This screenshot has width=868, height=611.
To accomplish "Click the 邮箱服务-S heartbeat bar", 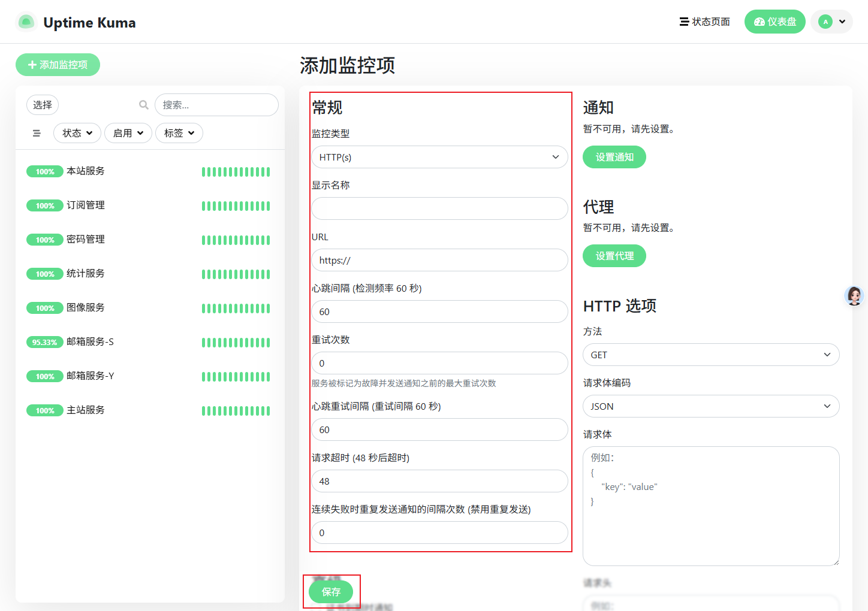I will coord(236,343).
